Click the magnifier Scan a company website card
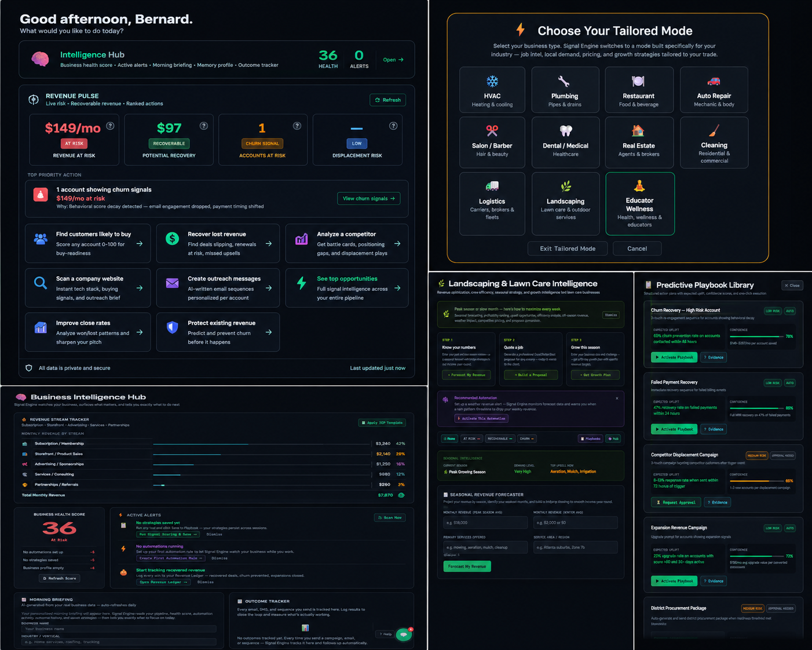 click(x=88, y=288)
